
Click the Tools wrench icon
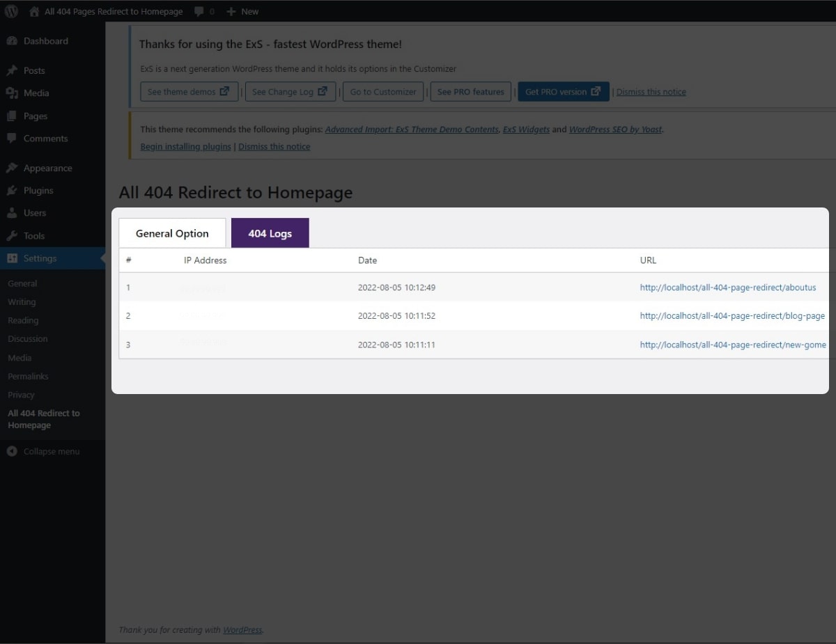click(12, 236)
